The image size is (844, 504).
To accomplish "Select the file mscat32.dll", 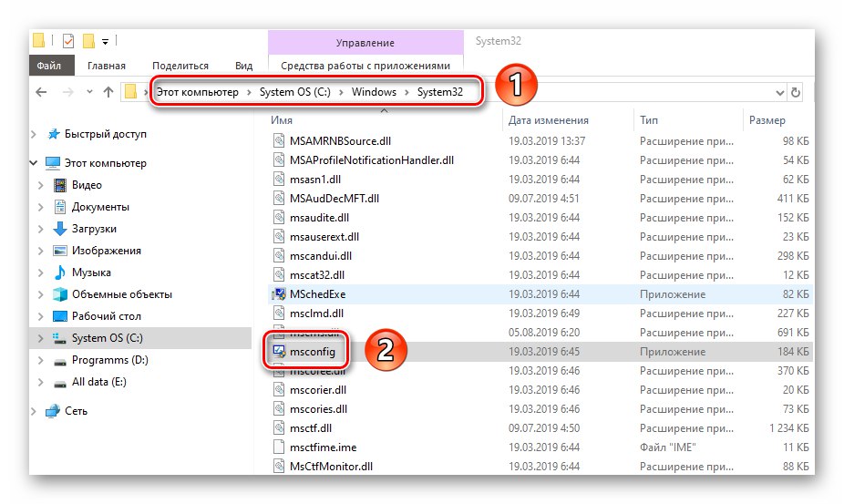I will pyautogui.click(x=317, y=275).
